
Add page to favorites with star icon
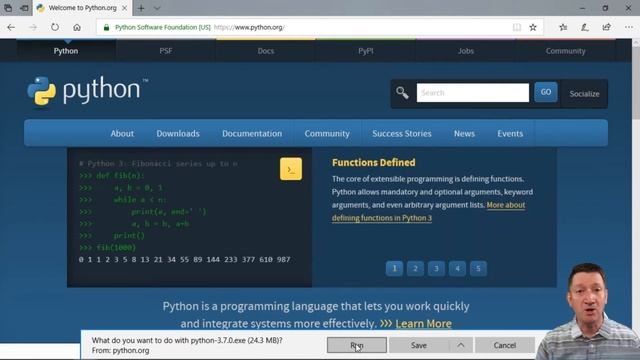coord(533,27)
